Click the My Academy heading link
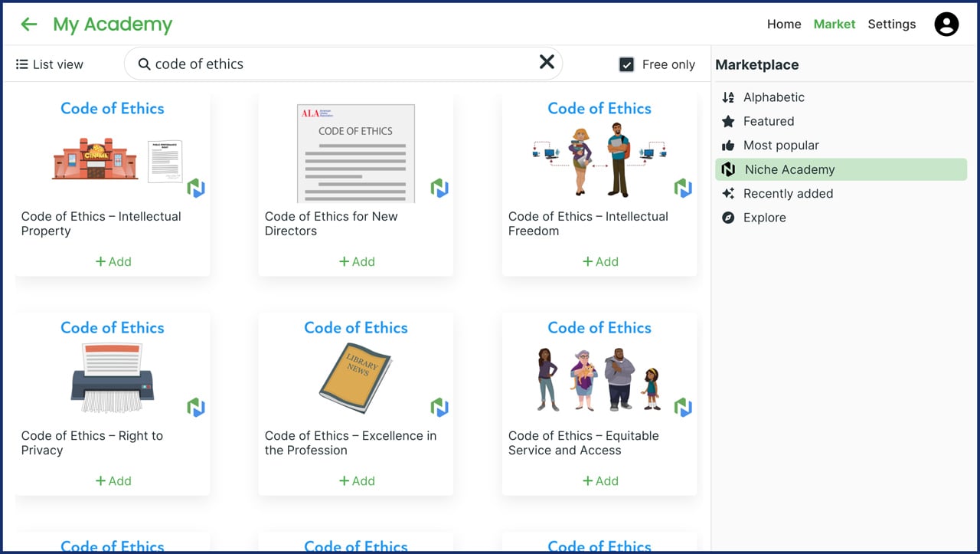This screenshot has width=980, height=554. 112,24
